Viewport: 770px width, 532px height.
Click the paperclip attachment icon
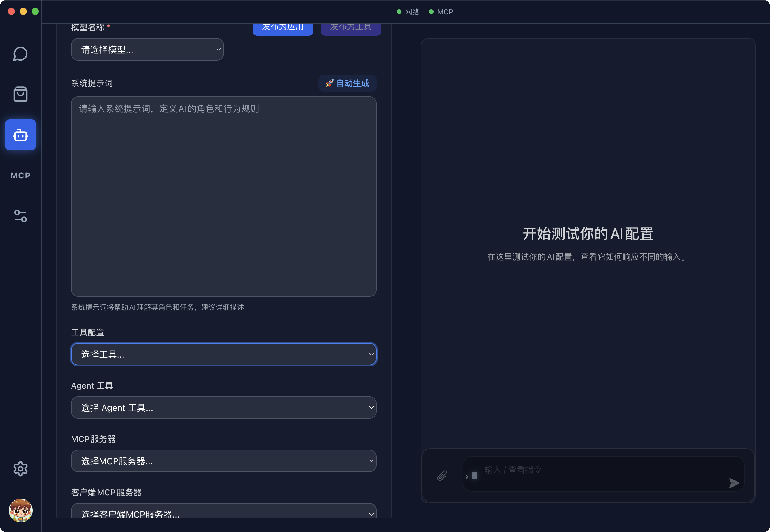[442, 476]
